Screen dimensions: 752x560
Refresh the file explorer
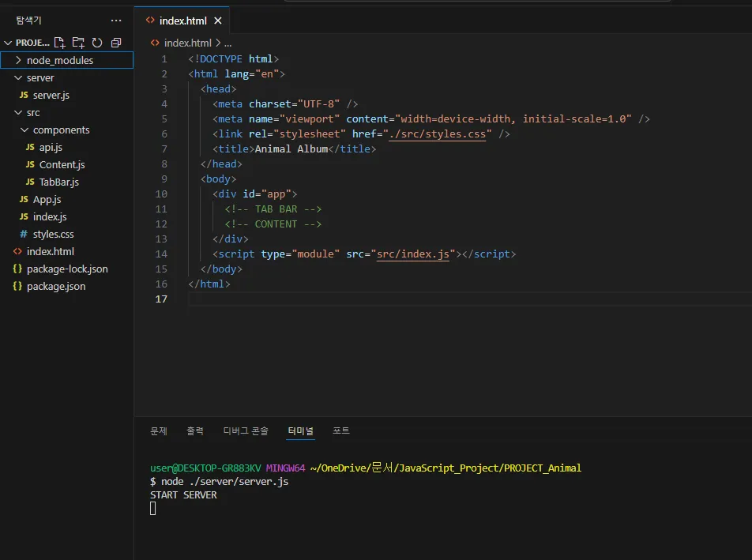point(97,43)
